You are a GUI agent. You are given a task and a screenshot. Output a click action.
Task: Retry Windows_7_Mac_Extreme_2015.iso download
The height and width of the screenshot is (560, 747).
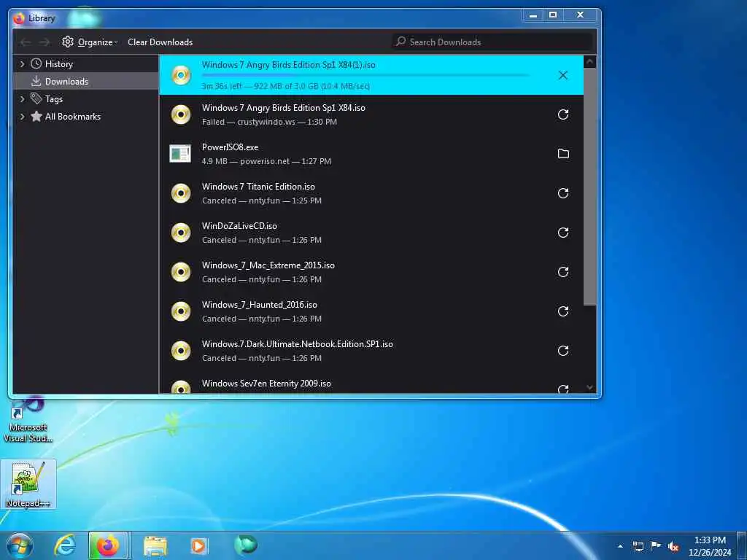(x=563, y=272)
